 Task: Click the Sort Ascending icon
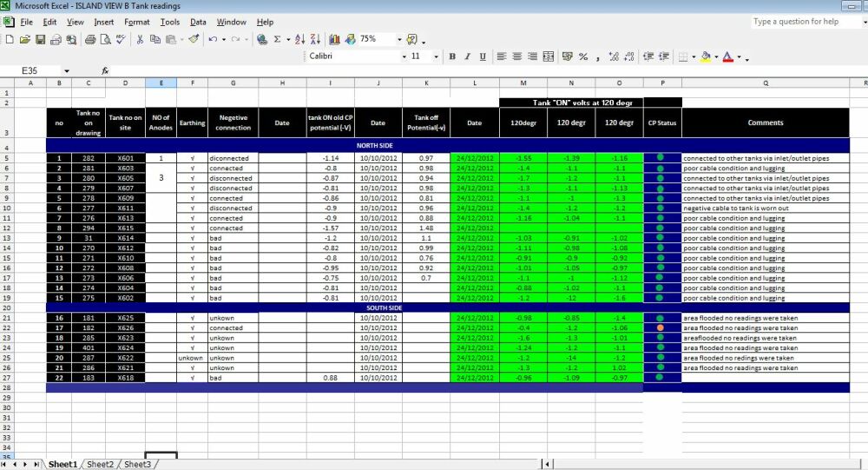299,39
